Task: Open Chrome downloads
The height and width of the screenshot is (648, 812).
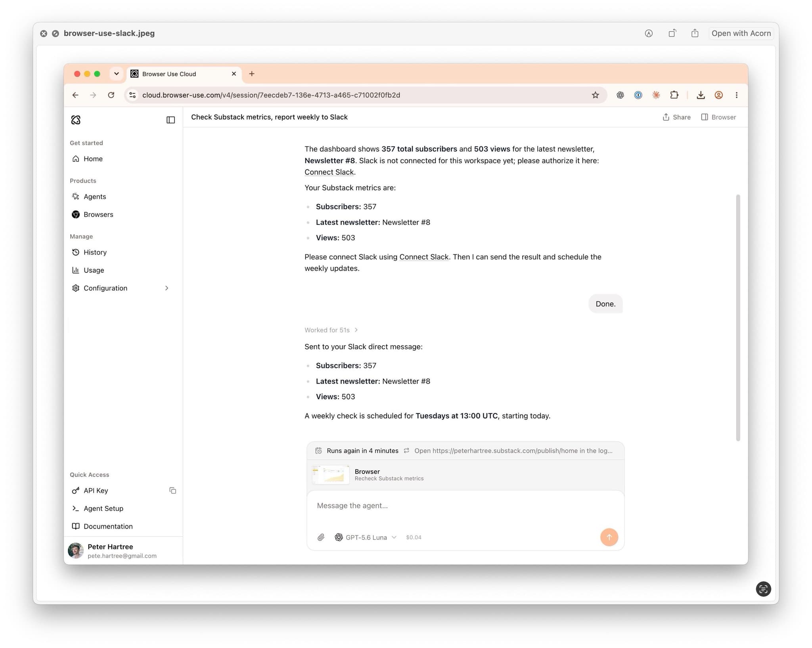Action: (x=701, y=95)
